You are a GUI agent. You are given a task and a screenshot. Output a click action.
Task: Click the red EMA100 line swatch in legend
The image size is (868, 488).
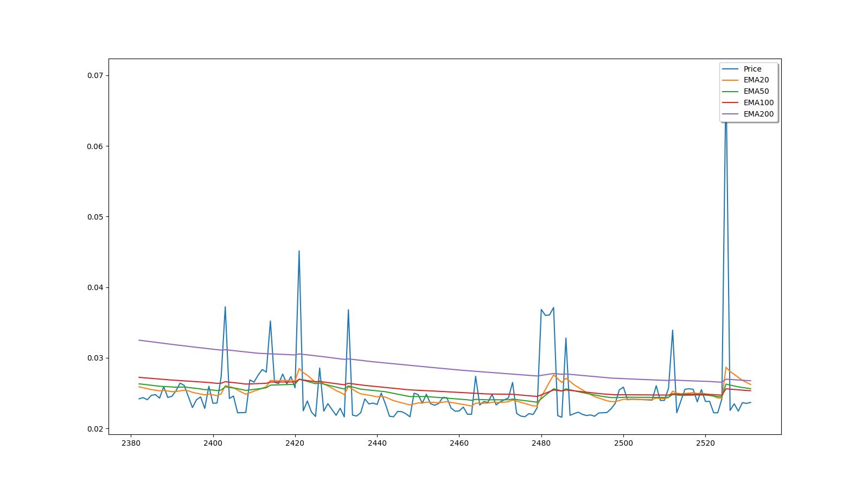[x=730, y=103]
